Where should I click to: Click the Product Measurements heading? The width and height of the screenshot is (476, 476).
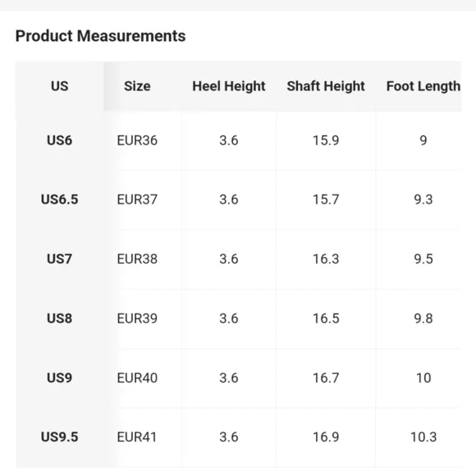point(100,36)
